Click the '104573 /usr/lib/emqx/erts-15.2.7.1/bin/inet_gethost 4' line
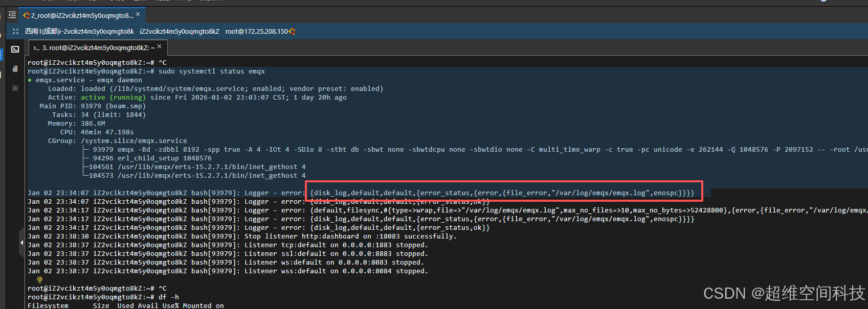Image resolution: width=868 pixels, height=309 pixels. pyautogui.click(x=197, y=175)
